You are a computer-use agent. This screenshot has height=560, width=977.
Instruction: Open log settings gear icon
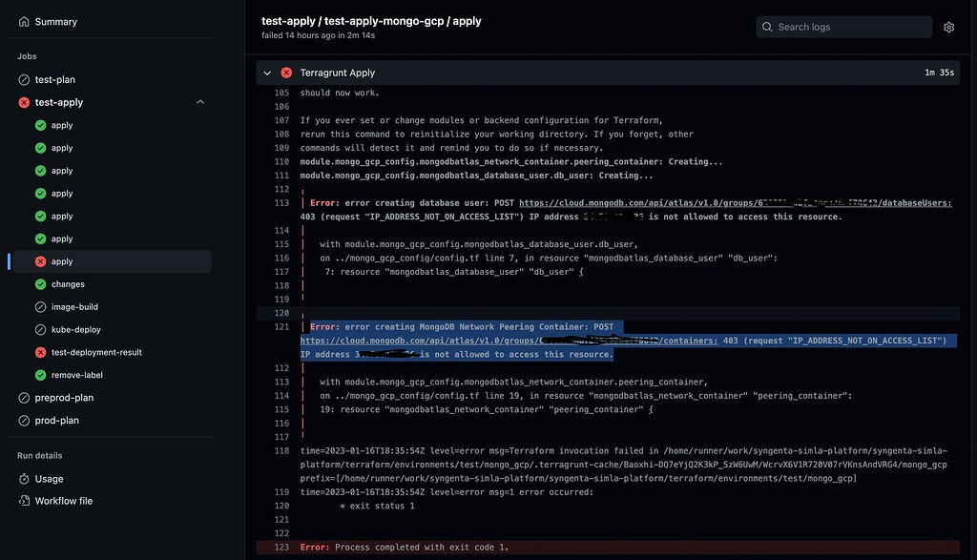coord(948,28)
